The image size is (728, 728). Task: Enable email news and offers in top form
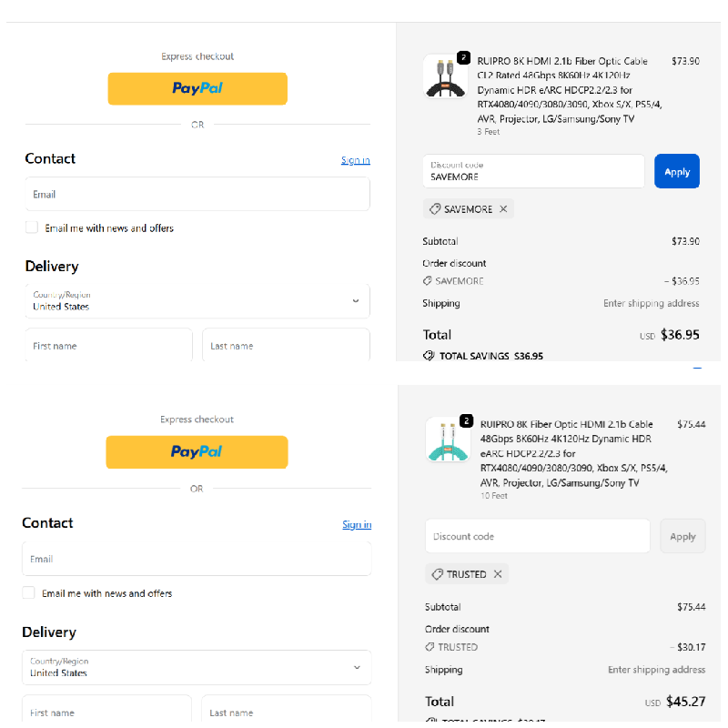pos(32,227)
